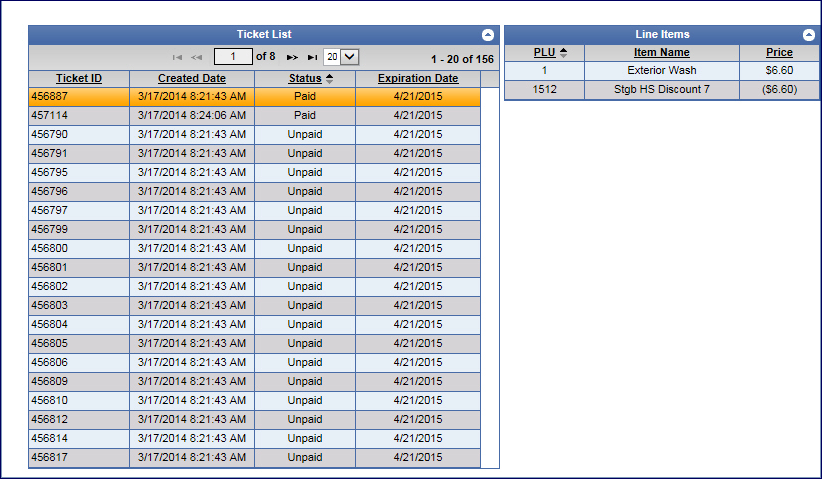Select the Exterior Wash line item

(661, 71)
